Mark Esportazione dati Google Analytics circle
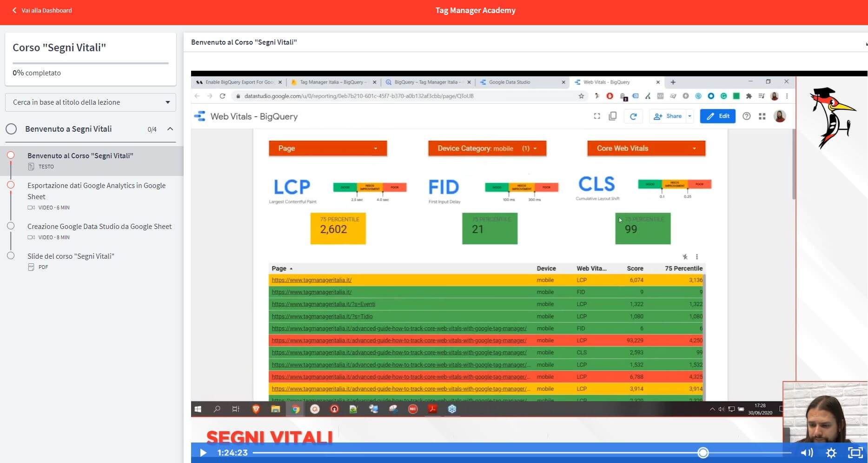 [11, 185]
